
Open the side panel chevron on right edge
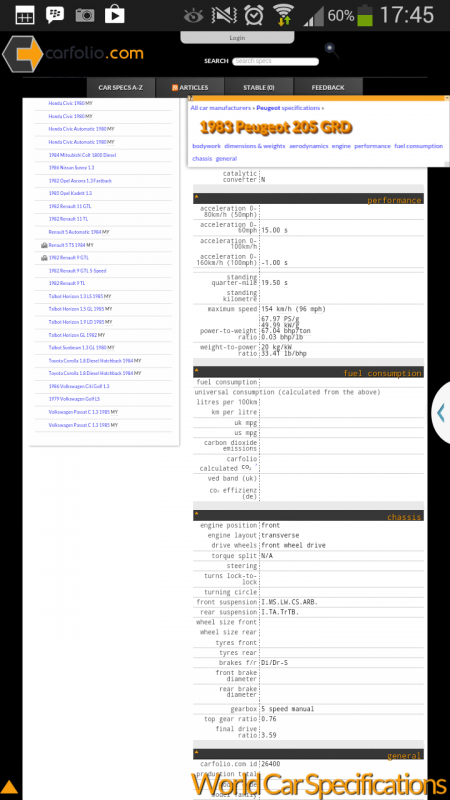[441, 412]
